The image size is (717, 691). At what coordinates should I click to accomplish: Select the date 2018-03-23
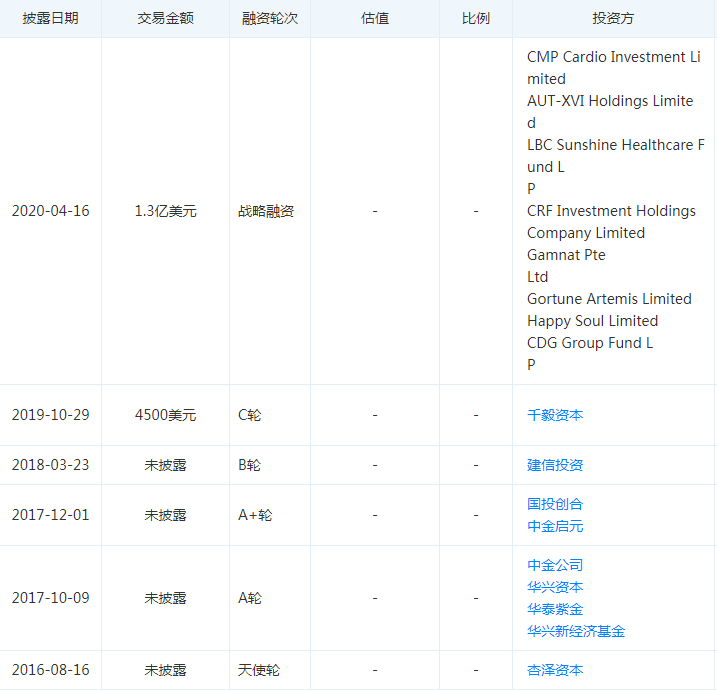pyautogui.click(x=50, y=465)
